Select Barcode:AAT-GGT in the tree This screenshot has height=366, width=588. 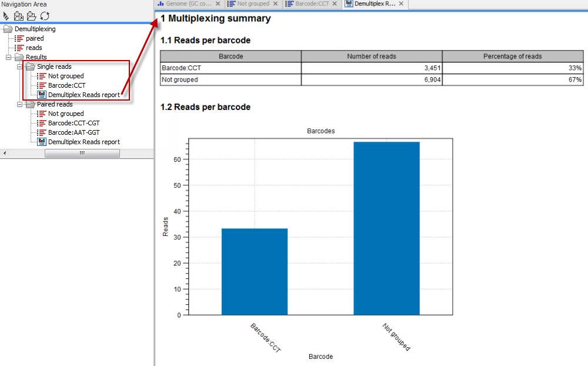point(73,132)
